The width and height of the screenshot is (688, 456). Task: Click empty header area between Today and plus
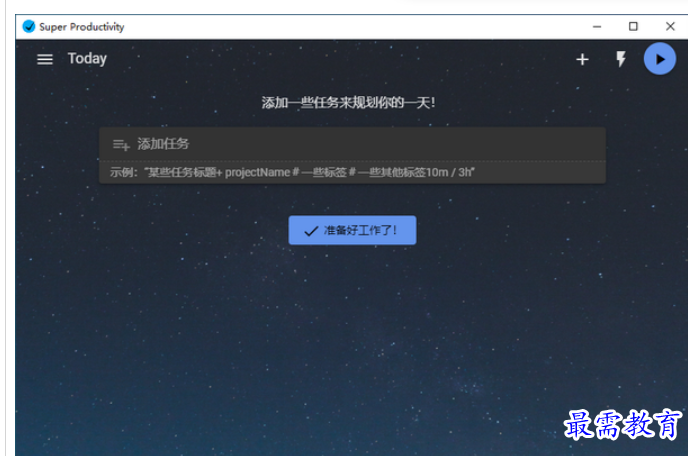340,59
